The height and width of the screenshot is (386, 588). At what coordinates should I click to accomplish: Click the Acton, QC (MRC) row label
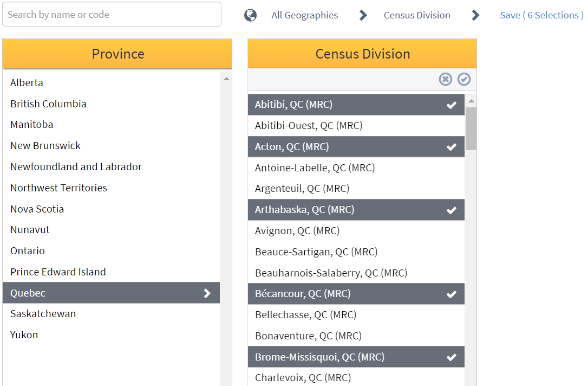(292, 146)
